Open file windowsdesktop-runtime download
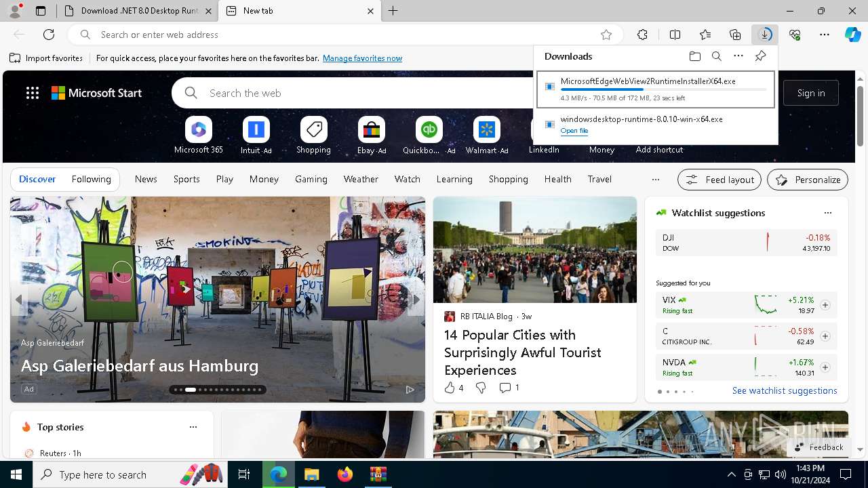The width and height of the screenshot is (868, 488). (x=574, y=131)
